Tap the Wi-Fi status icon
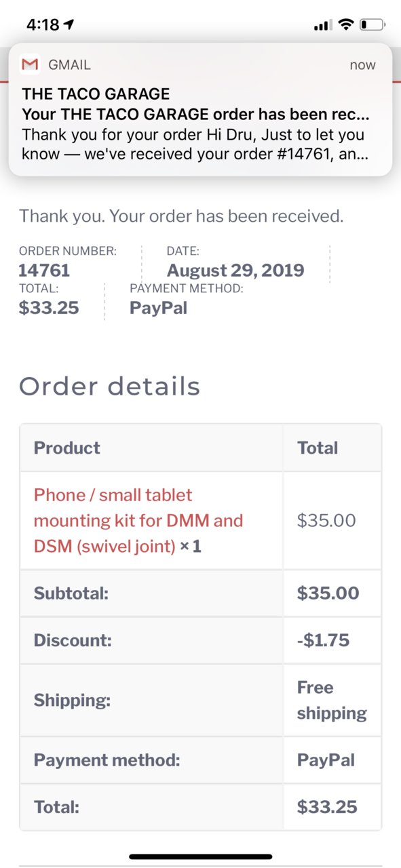401x868 pixels. [346, 24]
